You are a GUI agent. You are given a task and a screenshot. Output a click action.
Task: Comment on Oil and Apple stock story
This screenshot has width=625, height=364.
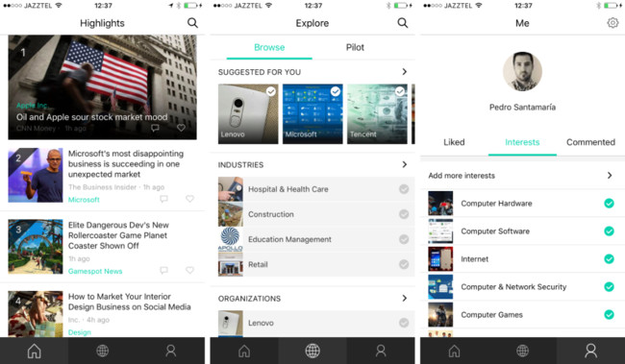155,128
